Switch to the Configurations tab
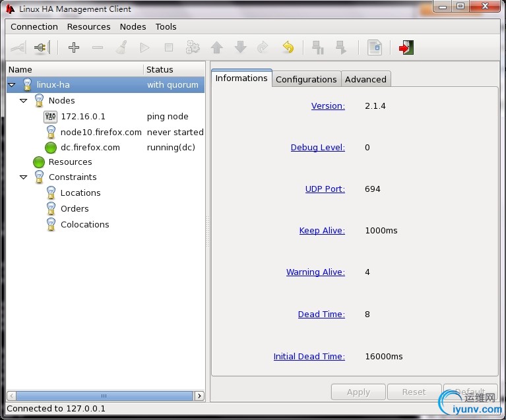Image resolution: width=506 pixels, height=420 pixels. 306,79
